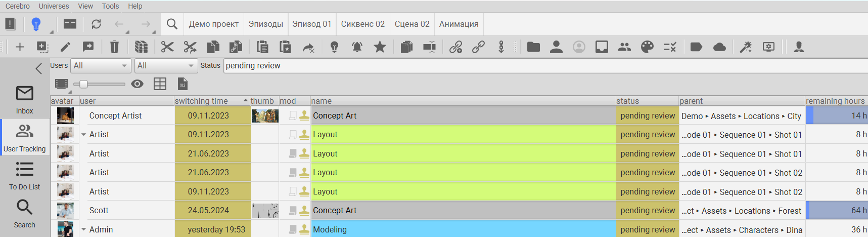
Task: Click the magic wand icon
Action: 746,47
